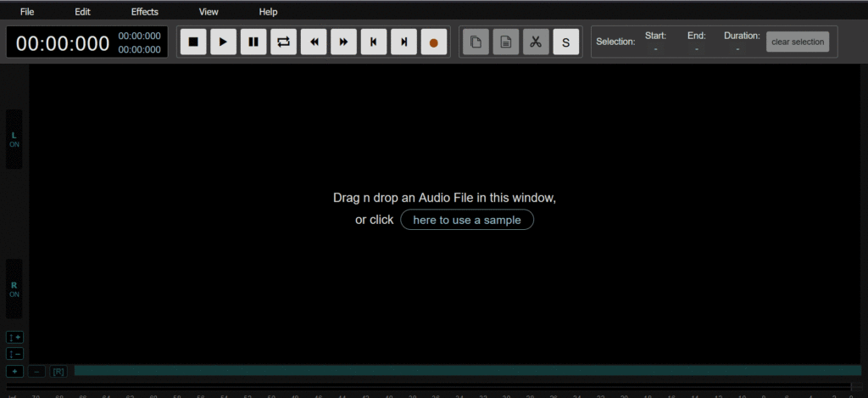Screen dimensions: 868x398
Task: Start playback with the Play button
Action: click(223, 42)
